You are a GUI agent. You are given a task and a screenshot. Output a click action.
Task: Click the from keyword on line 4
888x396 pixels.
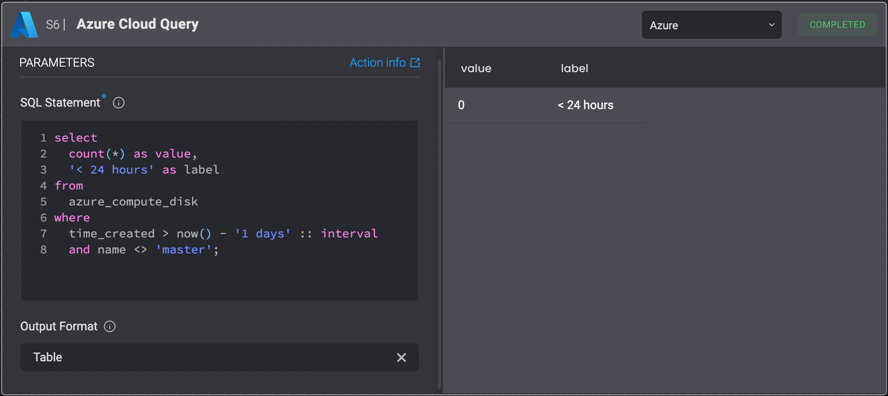click(x=69, y=186)
